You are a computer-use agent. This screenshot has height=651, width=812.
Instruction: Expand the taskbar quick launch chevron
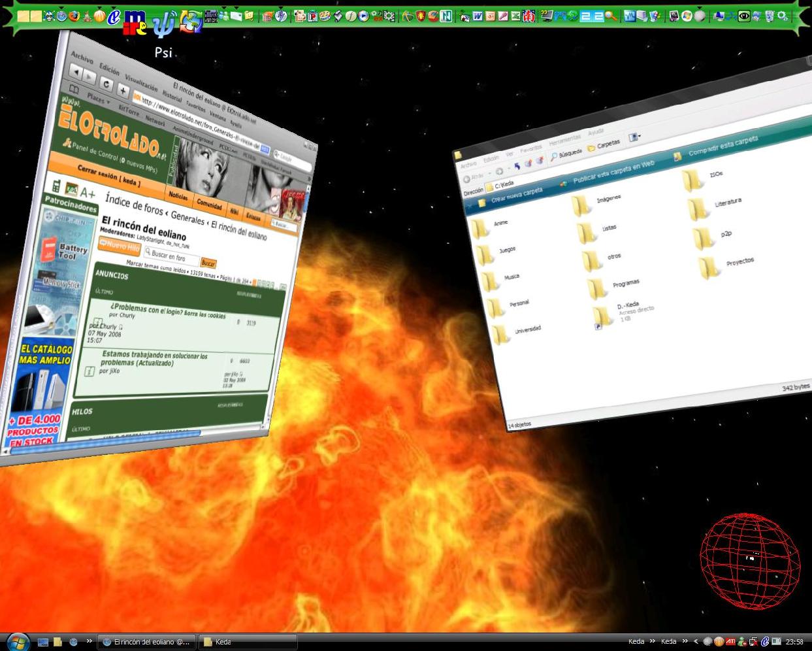coord(89,642)
